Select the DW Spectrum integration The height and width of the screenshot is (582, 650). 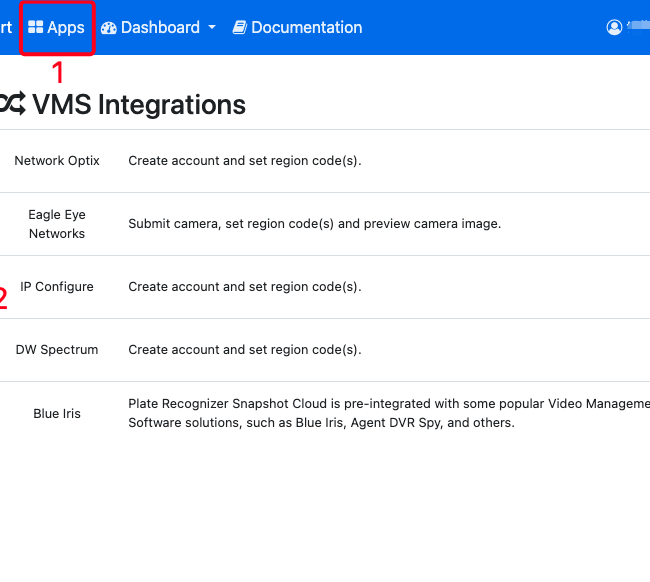tap(57, 349)
